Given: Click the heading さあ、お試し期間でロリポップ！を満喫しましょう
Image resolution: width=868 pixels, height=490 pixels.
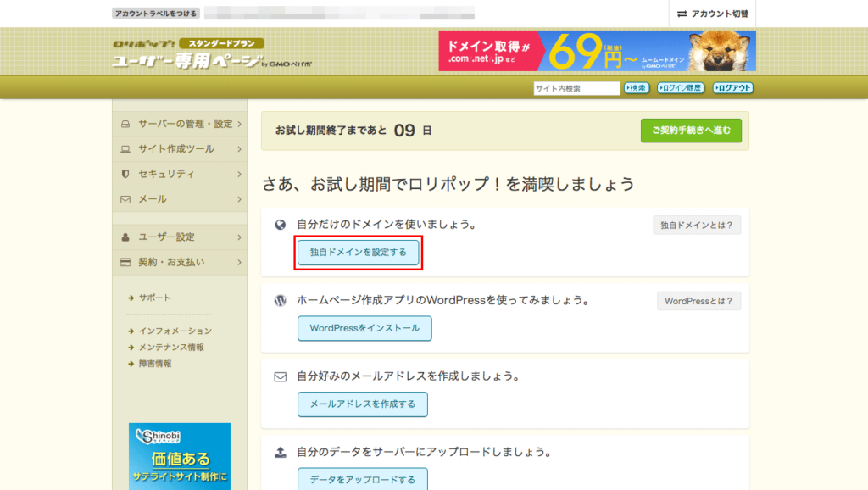Looking at the screenshot, I should [448, 184].
